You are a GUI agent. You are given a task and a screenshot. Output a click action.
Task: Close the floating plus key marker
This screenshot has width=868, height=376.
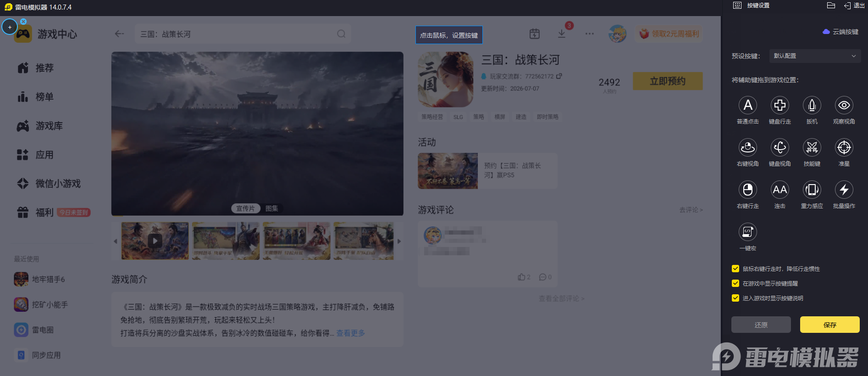(x=23, y=22)
